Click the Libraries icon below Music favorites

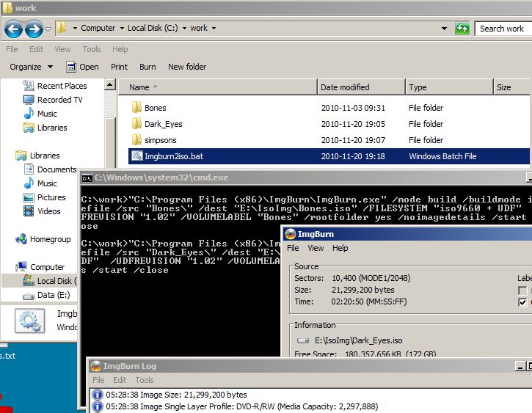point(29,128)
